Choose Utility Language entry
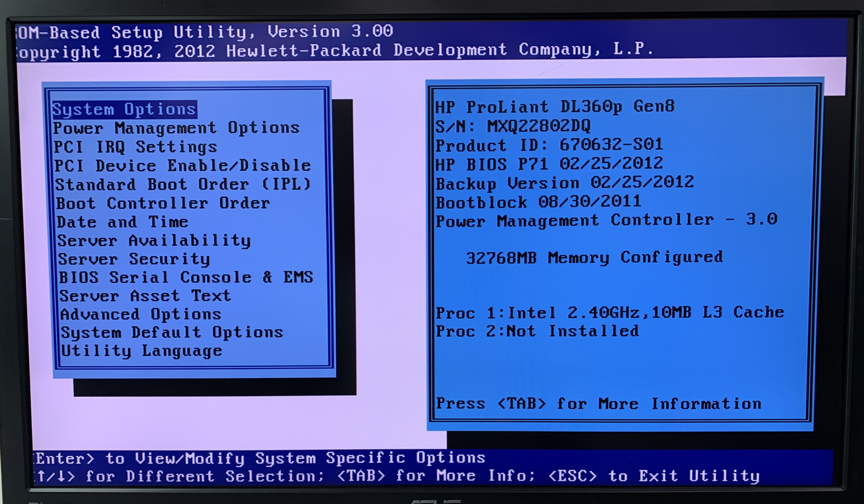 pyautogui.click(x=141, y=351)
